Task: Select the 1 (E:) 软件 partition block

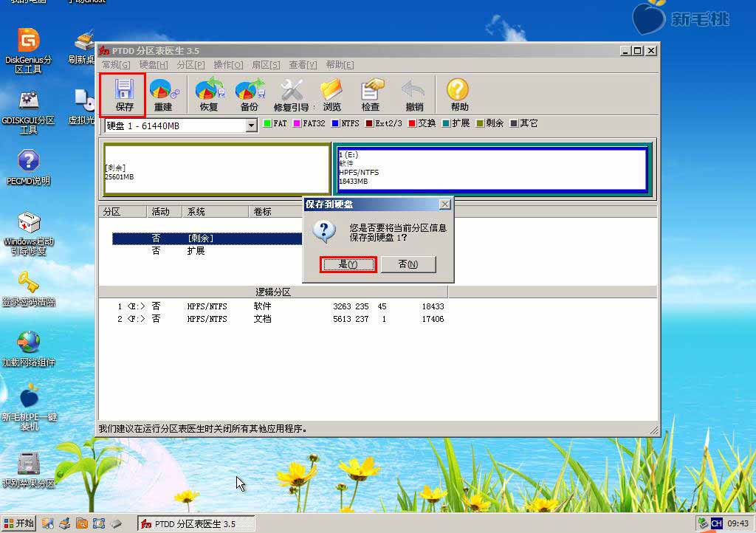Action: [x=492, y=168]
